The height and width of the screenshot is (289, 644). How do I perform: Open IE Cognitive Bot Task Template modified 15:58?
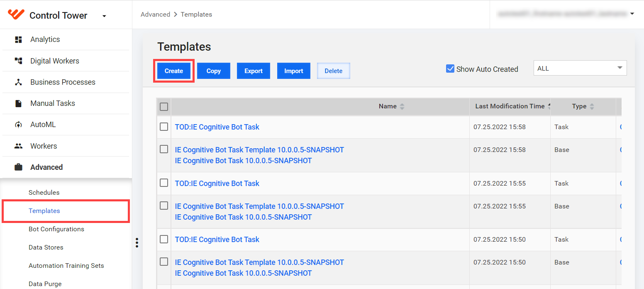click(x=259, y=150)
